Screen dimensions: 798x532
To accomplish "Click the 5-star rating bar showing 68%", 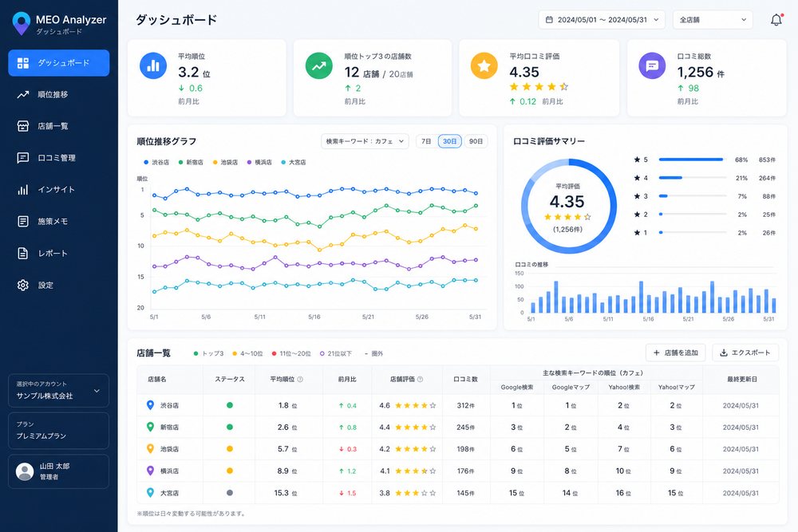I will pyautogui.click(x=692, y=160).
